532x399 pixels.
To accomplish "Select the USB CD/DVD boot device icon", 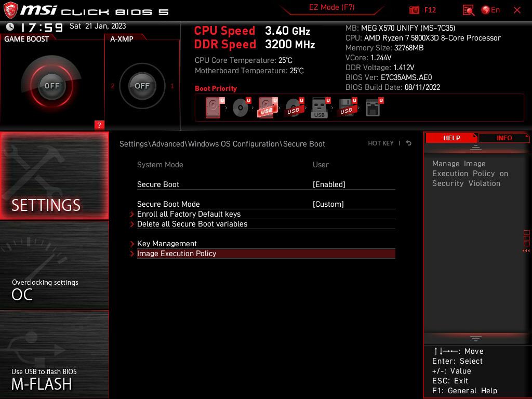I will click(294, 108).
